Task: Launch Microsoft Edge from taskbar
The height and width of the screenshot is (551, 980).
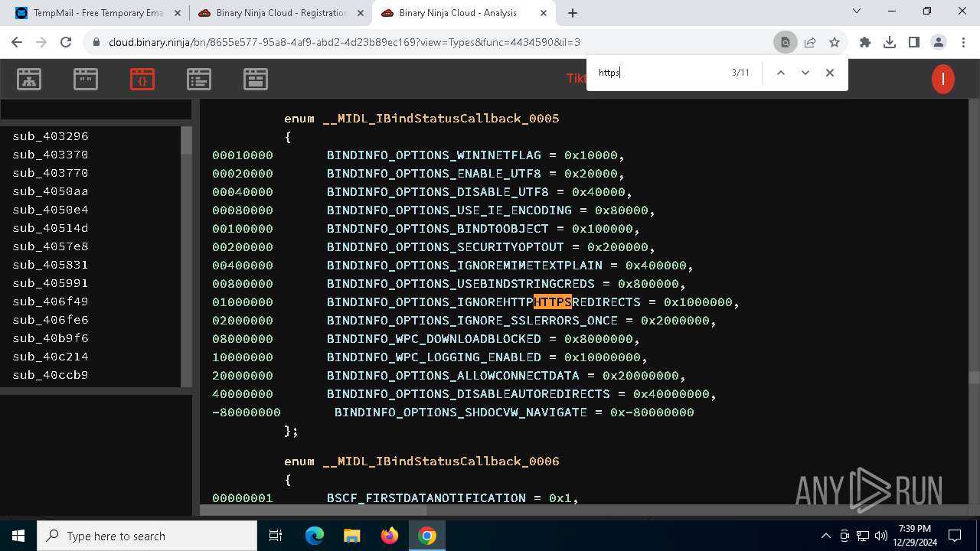Action: 315,536
